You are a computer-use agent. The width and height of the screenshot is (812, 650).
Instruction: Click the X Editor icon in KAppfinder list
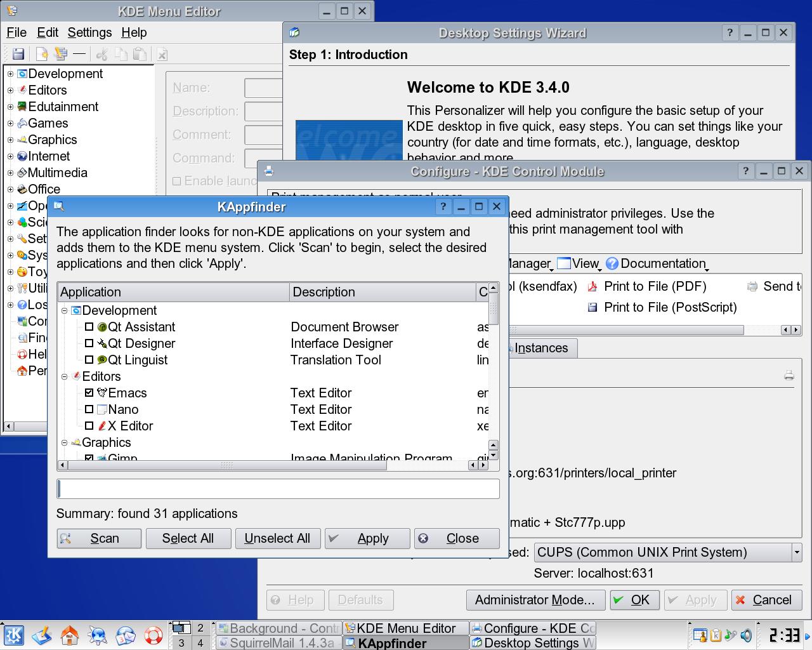[102, 426]
